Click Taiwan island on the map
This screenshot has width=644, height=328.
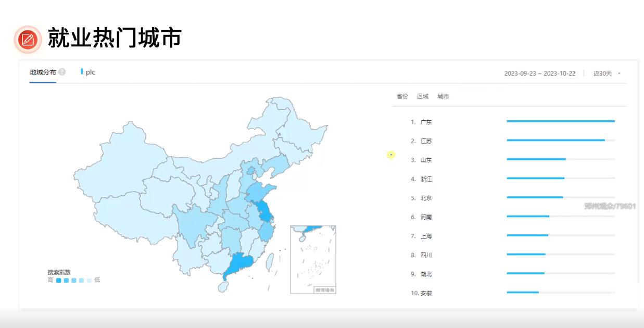(x=270, y=261)
